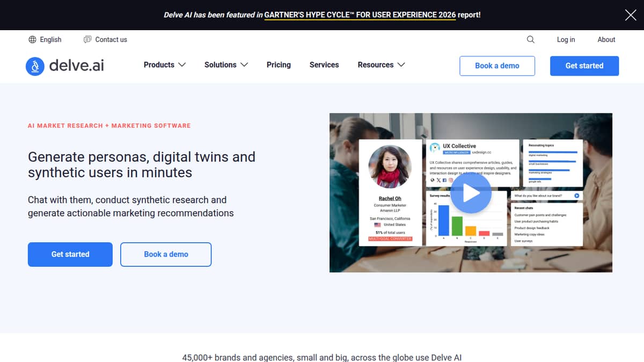This screenshot has width=644, height=362.
Task: Go to Log in
Action: (x=566, y=40)
